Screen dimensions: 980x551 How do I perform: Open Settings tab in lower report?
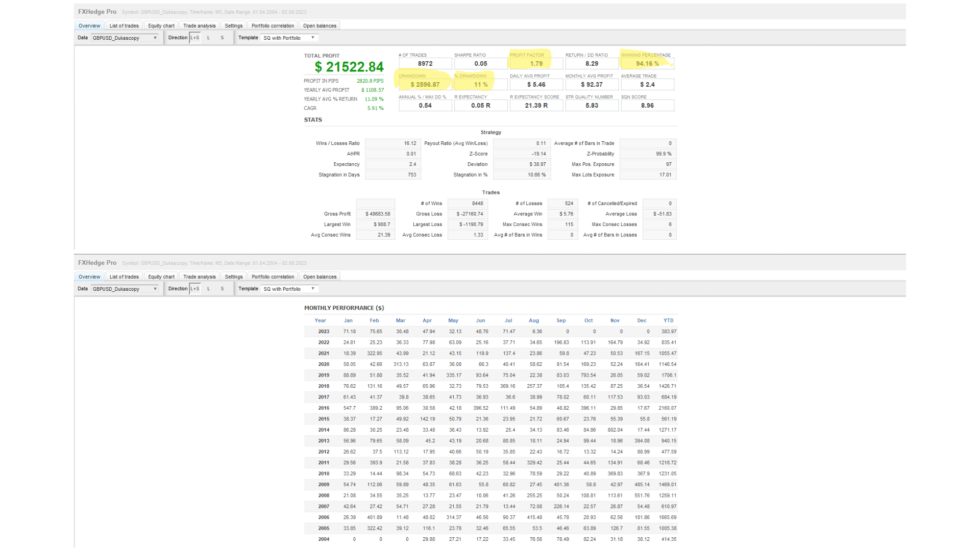(x=234, y=277)
